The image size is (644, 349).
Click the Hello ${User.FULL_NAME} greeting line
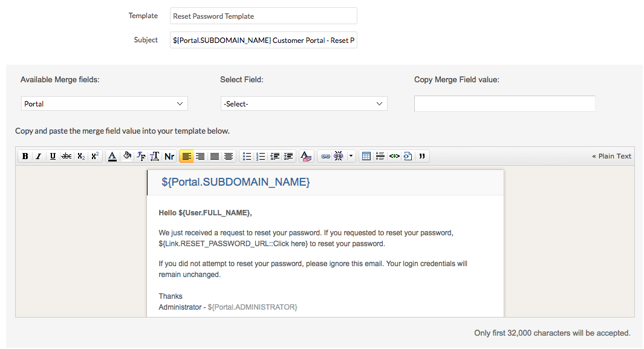[206, 213]
